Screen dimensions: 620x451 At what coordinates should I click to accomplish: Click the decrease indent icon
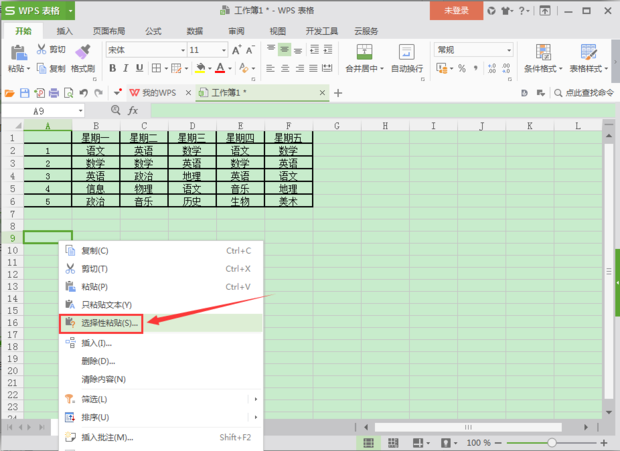coord(314,49)
